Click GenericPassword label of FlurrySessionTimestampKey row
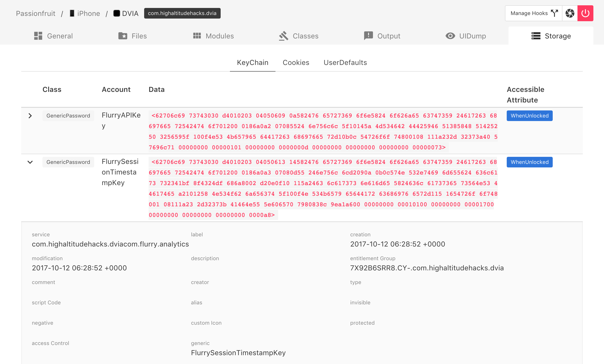The height and width of the screenshot is (364, 604). [68, 162]
